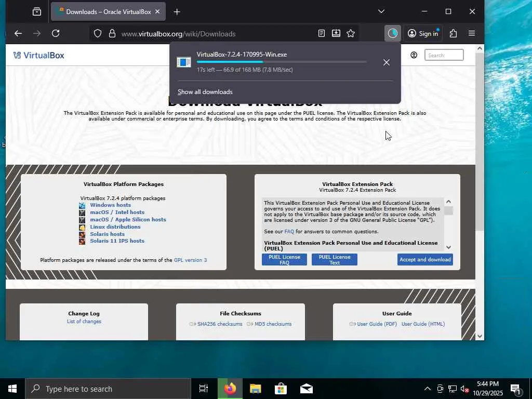Click PUEL License FAQ button
532x399 pixels.
pos(284,260)
